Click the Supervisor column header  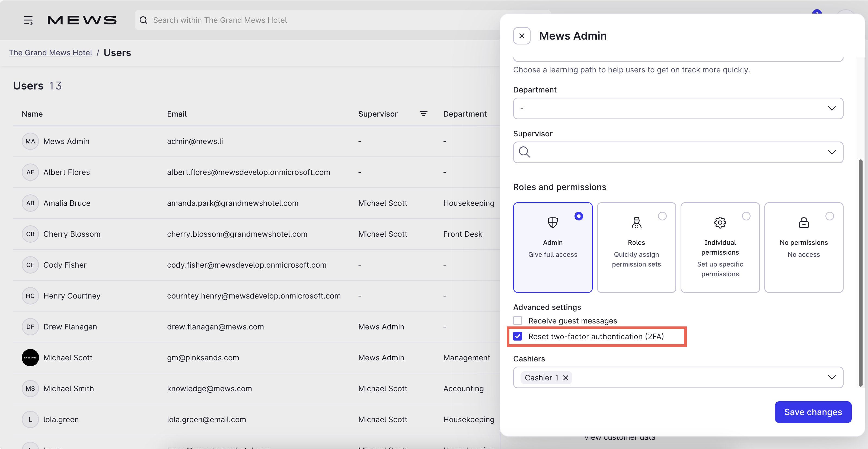378,114
